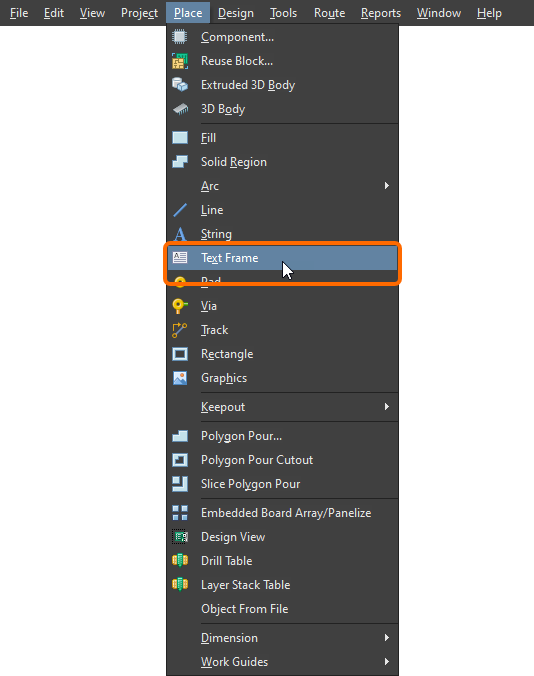This screenshot has height=676, width=534.
Task: Expand the Work Guides submenu arrow
Action: (x=387, y=661)
